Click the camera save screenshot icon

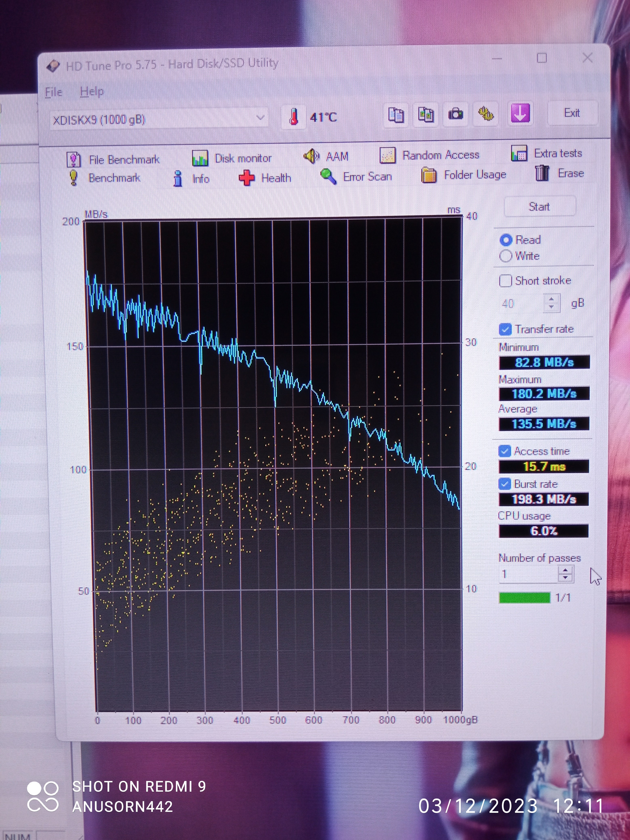(455, 114)
